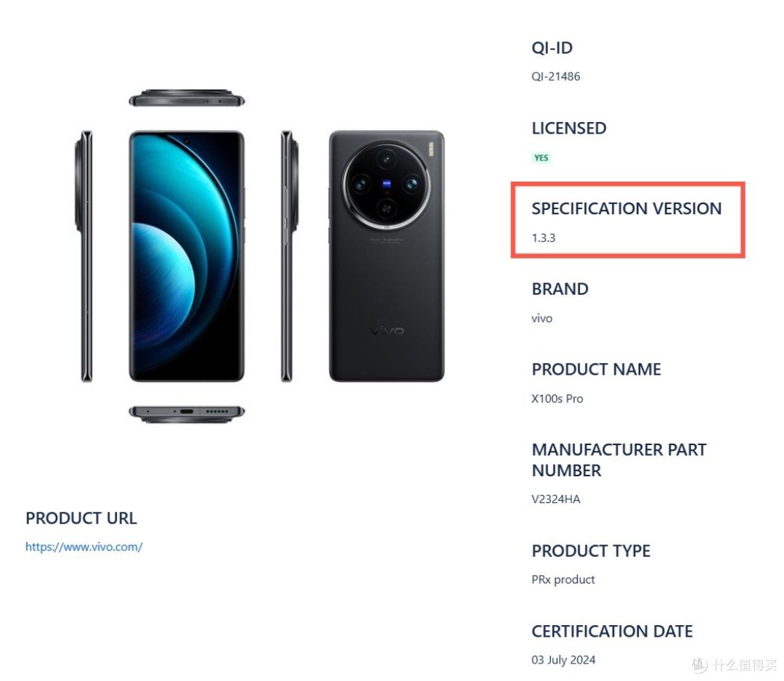Screen dimensions: 784x681
Task: Click the watermark logo in bottom corner
Action: point(701,664)
